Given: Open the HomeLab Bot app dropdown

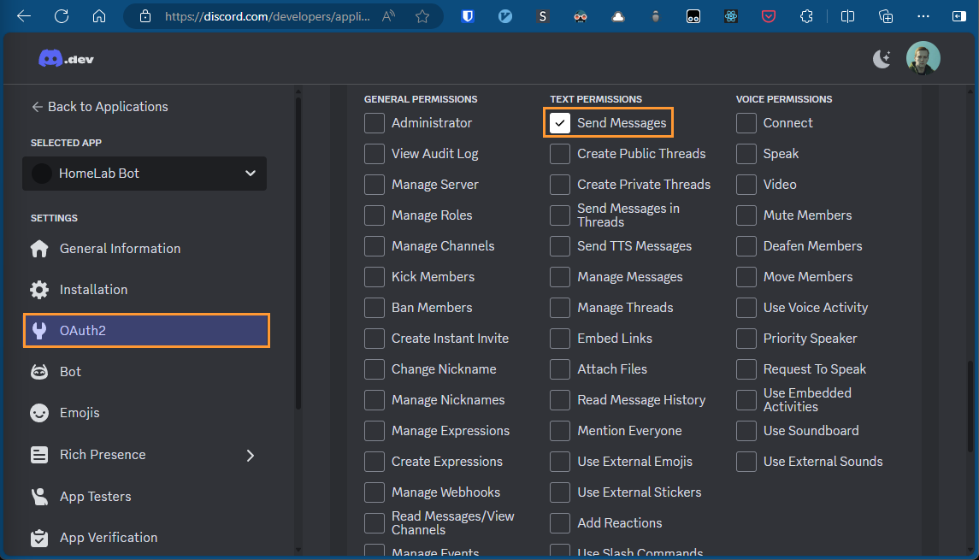Looking at the screenshot, I should (x=144, y=174).
